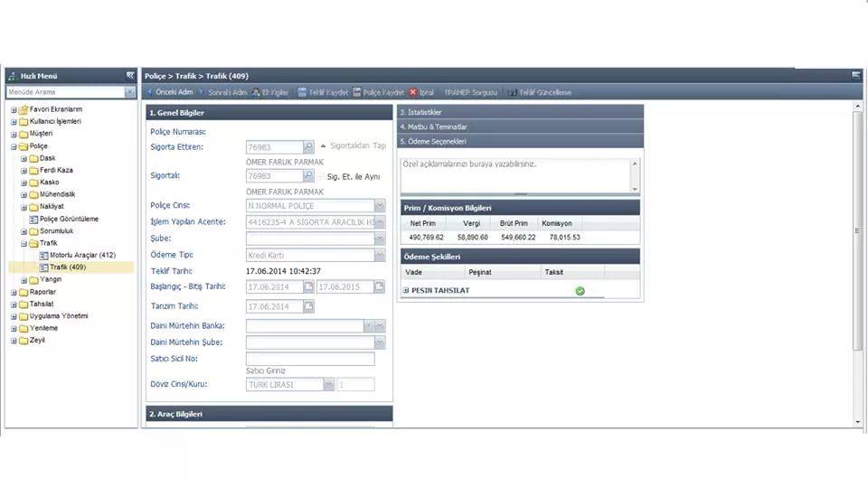Expand the 5. Ödeme Seçenekleri section

pyautogui.click(x=521, y=141)
